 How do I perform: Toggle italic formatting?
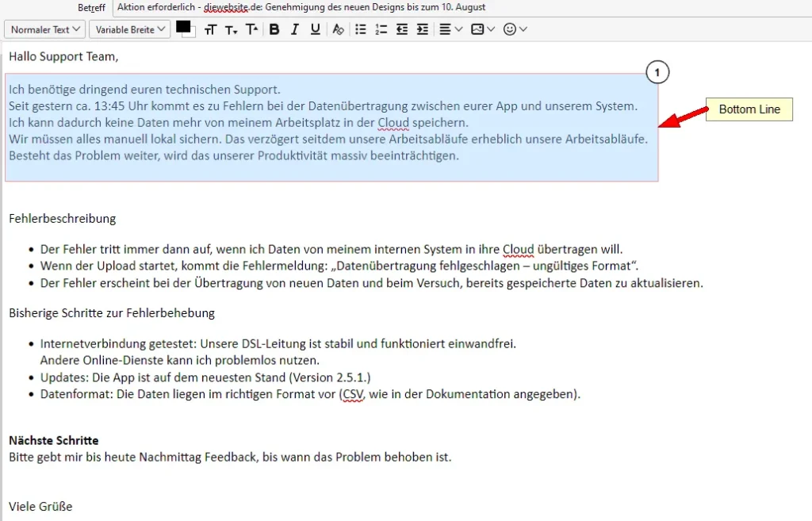pyautogui.click(x=294, y=29)
